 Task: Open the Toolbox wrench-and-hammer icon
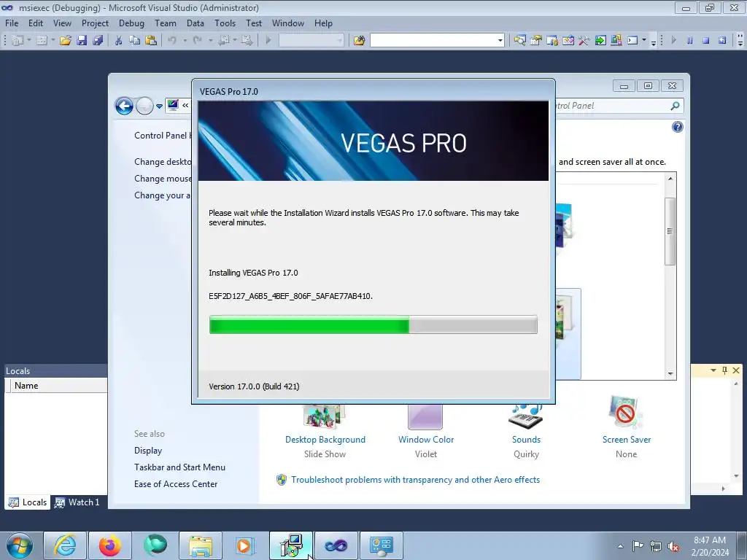tap(584, 41)
